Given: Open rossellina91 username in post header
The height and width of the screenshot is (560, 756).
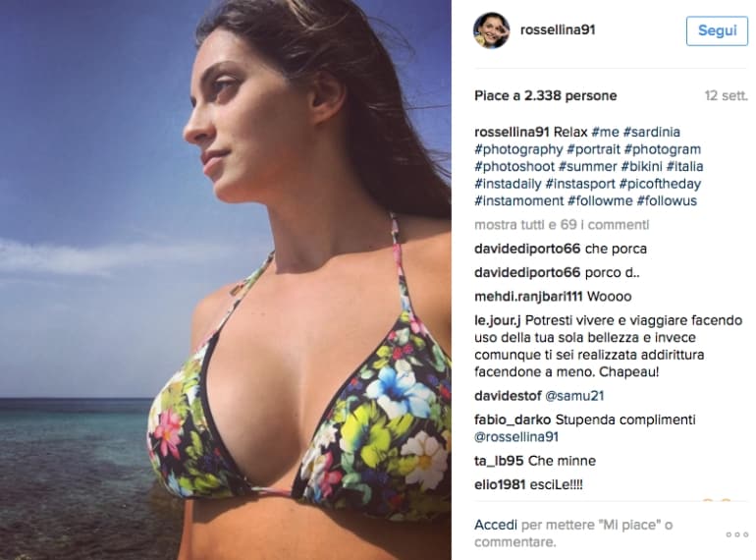Looking at the screenshot, I should tap(558, 29).
